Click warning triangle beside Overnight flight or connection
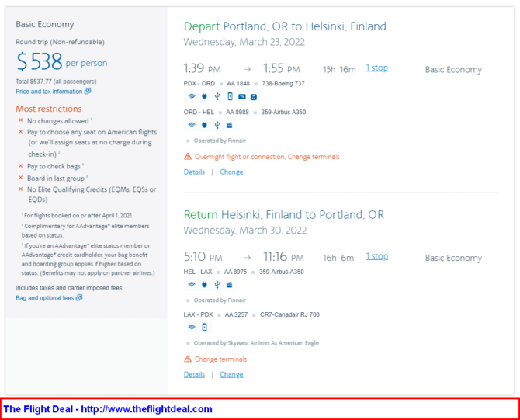Viewport: 520px width, 420px height. pyautogui.click(x=188, y=157)
